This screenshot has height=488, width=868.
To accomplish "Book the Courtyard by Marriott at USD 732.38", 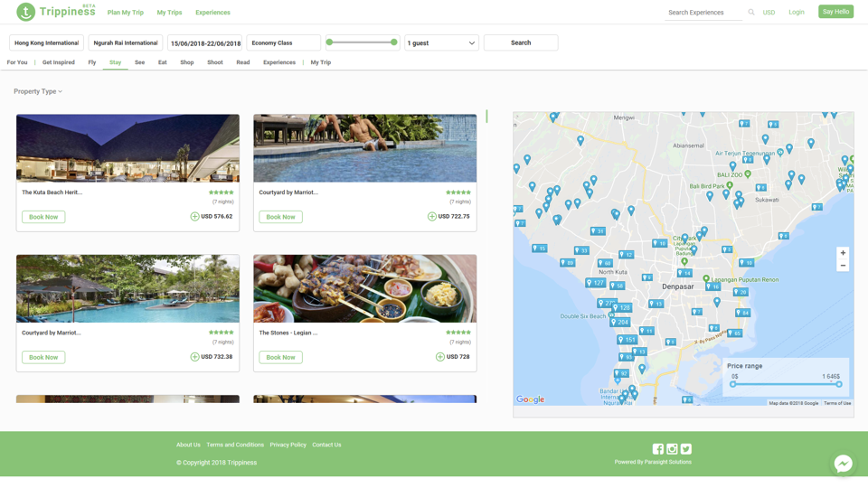I will 43,358.
